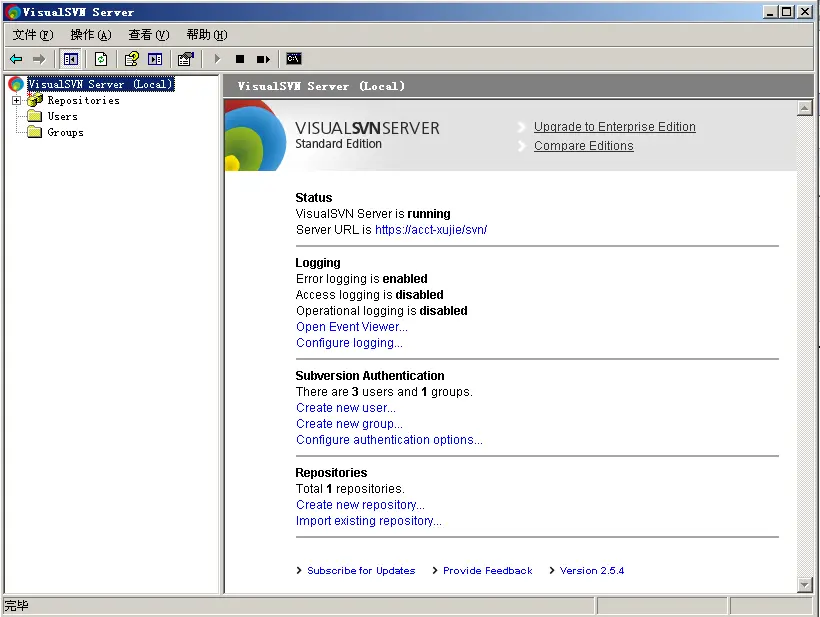Toggle the action pane toolbar icon
The image size is (820, 617).
(x=155, y=59)
